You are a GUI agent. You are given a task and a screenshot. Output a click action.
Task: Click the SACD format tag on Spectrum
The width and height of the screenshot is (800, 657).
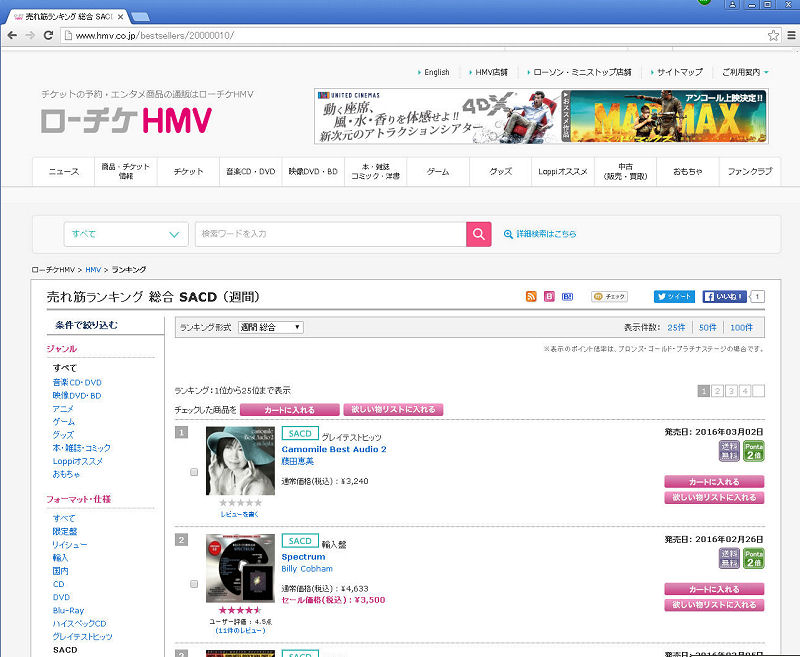(300, 541)
